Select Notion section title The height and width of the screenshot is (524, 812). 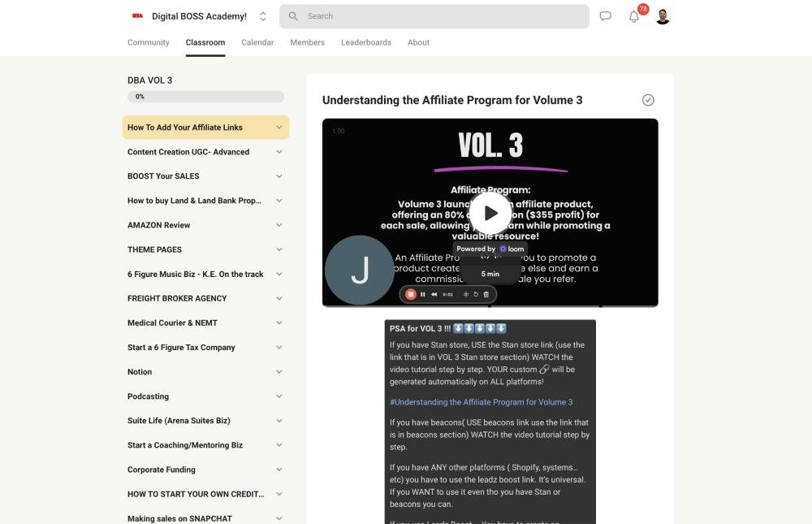[140, 371]
